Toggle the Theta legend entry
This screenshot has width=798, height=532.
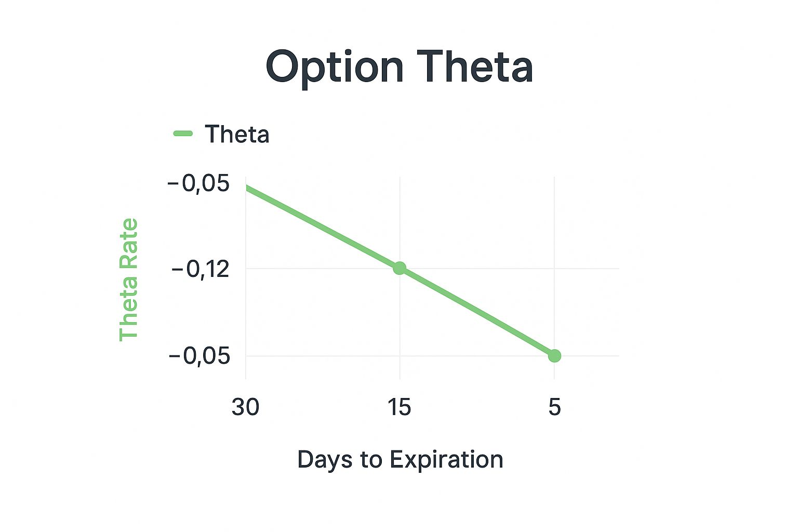[x=221, y=134]
